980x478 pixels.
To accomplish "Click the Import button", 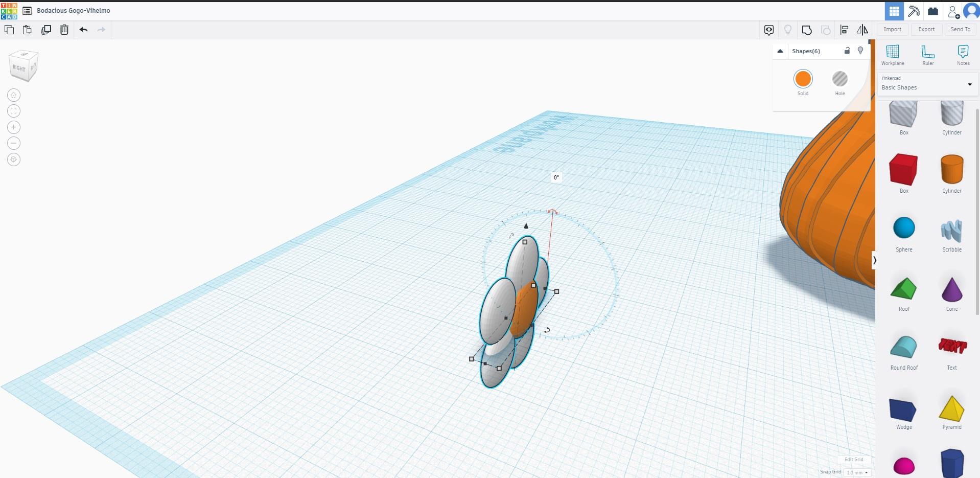I will pos(893,30).
